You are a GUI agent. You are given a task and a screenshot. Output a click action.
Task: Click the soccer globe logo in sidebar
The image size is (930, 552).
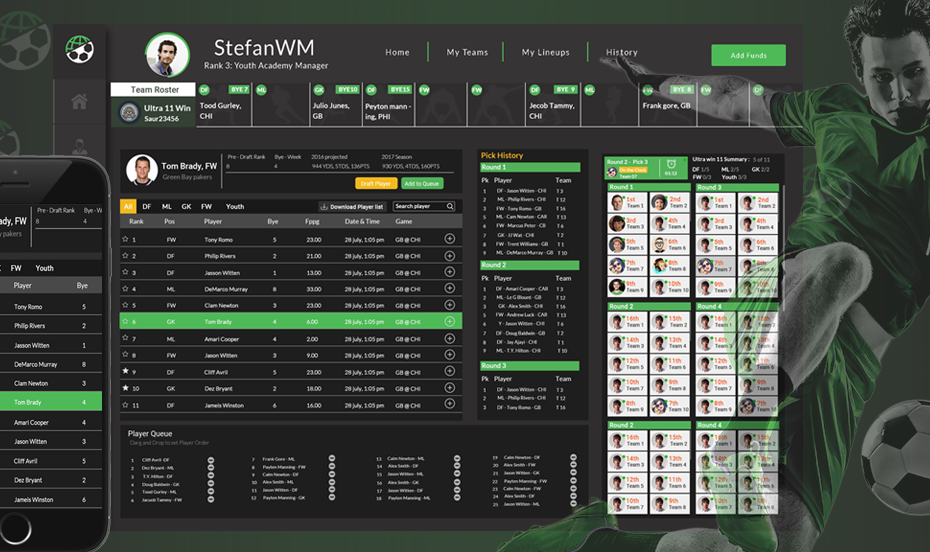[x=79, y=49]
